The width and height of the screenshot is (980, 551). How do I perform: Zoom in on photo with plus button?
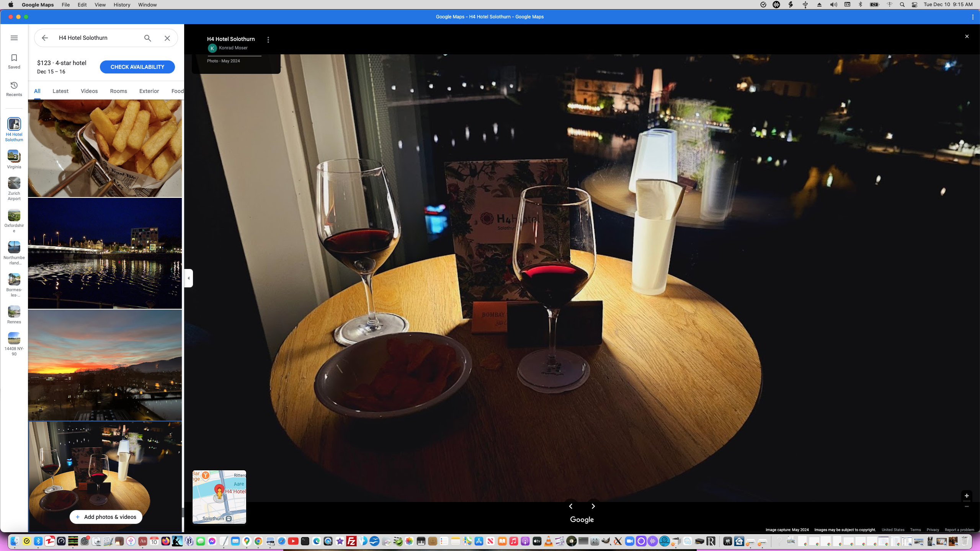click(x=967, y=496)
